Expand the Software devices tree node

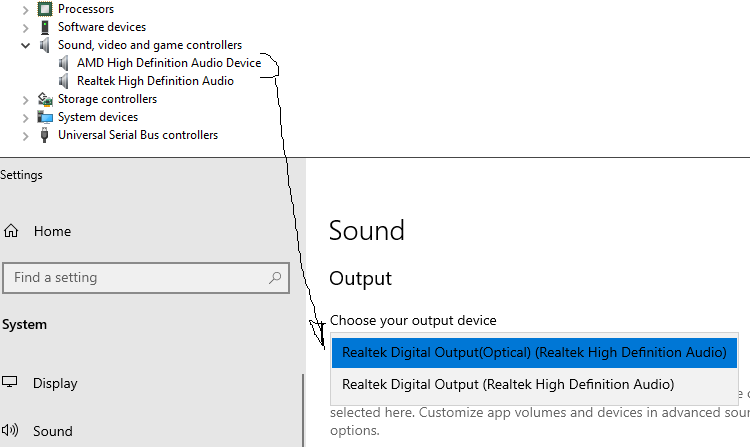point(25,28)
